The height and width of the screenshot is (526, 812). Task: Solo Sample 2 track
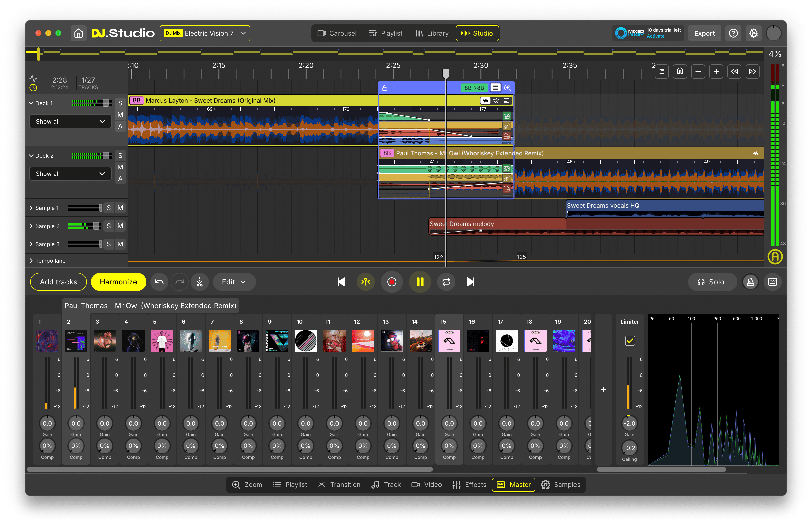tap(109, 226)
